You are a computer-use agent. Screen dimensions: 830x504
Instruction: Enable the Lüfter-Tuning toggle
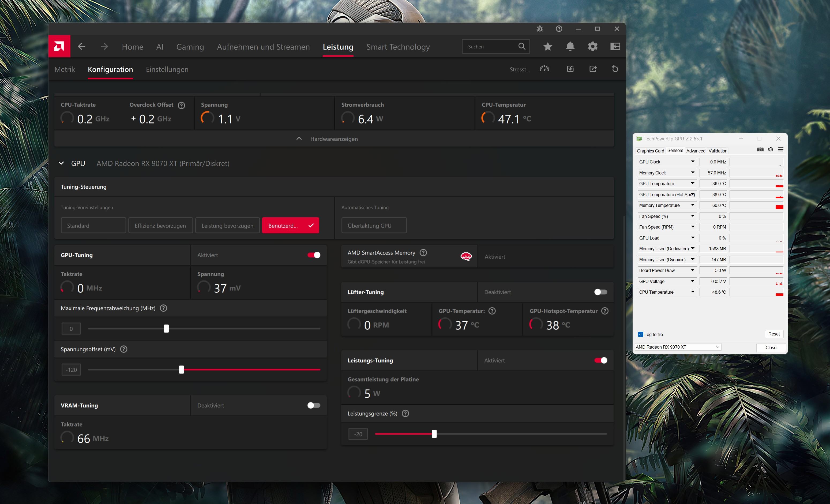(600, 292)
